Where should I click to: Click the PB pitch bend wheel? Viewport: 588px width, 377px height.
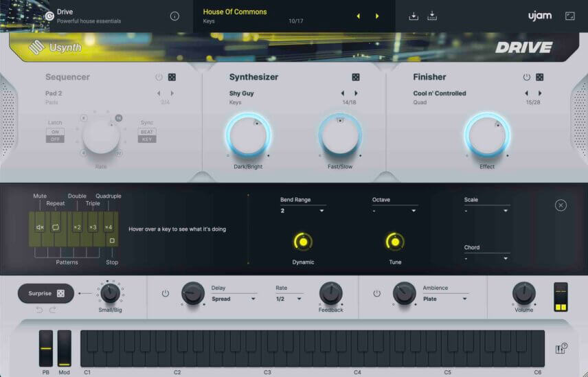(x=46, y=349)
